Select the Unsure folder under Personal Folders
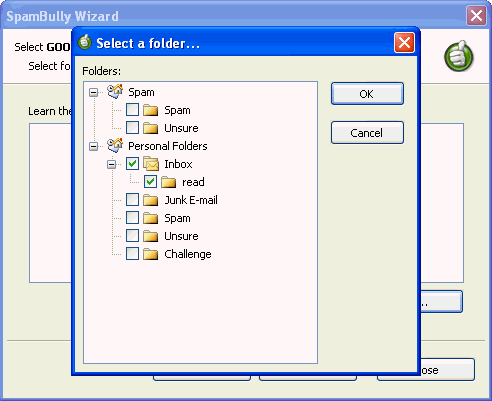 coord(181,236)
